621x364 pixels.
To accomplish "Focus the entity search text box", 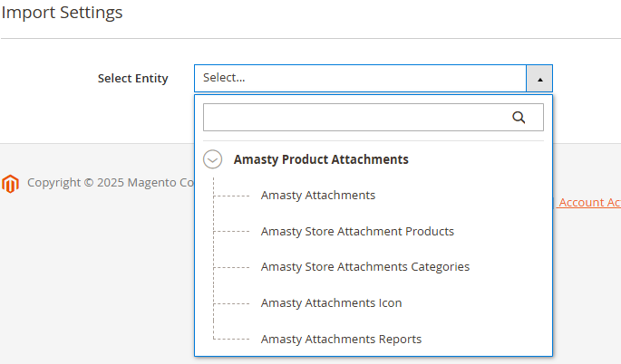I will tap(374, 117).
